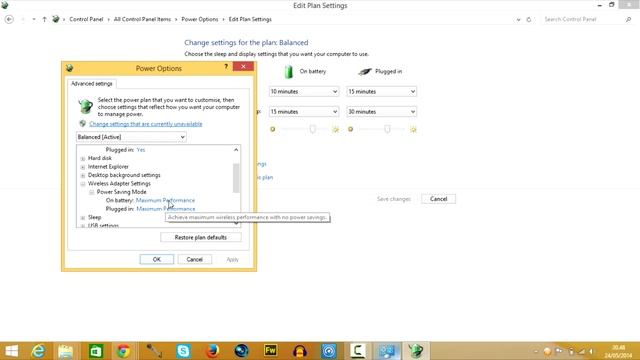The height and width of the screenshot is (360, 640).
Task: Click the Control Panel taskbar icon
Action: [x=387, y=351]
